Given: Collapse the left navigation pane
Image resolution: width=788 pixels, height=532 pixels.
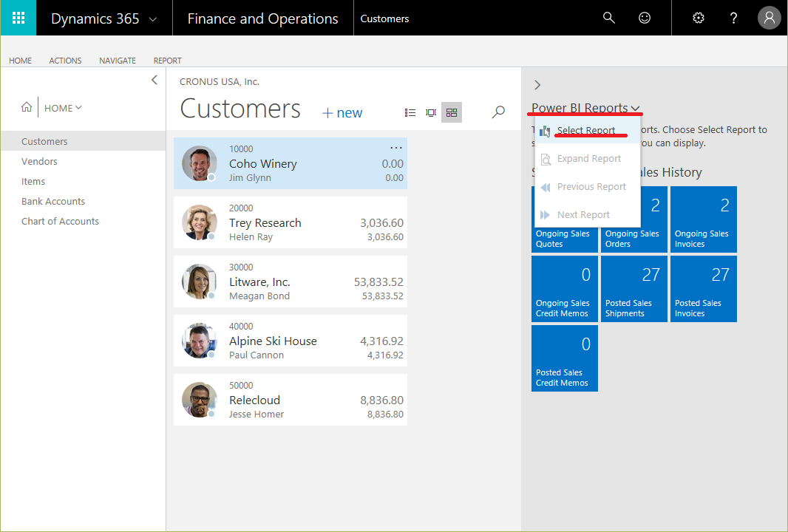Looking at the screenshot, I should coord(154,80).
